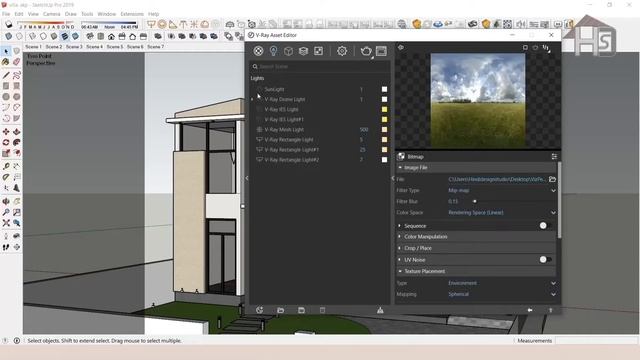
Task: Click V-Ray IES Light yellow swatch
Action: coord(384,109)
